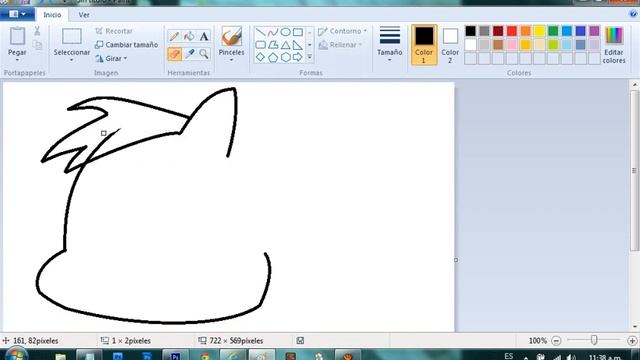Click the vertical scrollbar down arrow
This screenshot has height=360, width=640.
click(635, 327)
